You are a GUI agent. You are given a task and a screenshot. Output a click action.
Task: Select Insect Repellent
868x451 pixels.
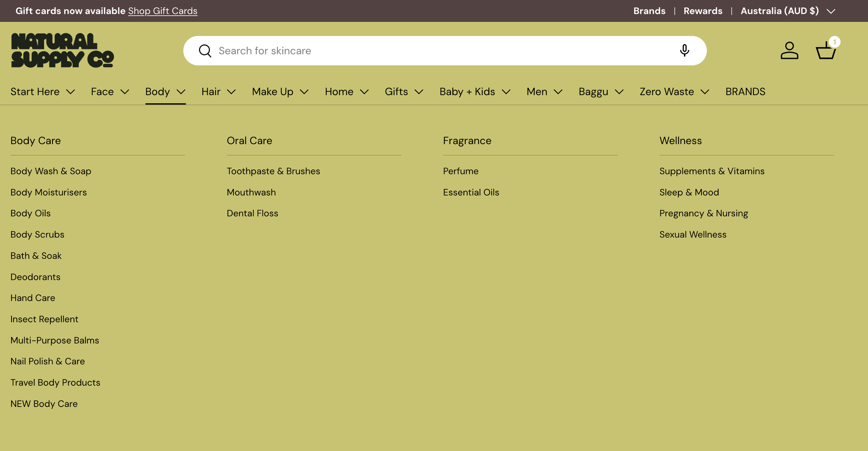44,319
